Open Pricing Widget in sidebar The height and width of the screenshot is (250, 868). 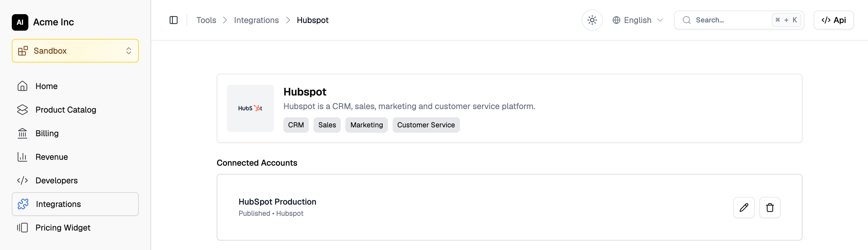point(75,228)
